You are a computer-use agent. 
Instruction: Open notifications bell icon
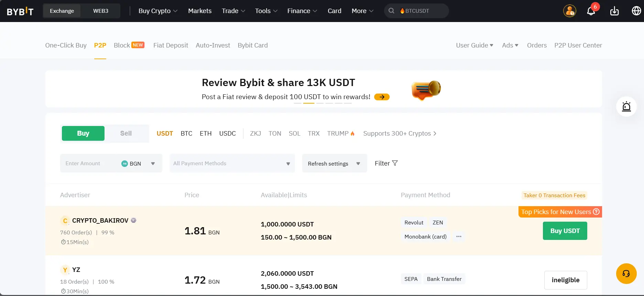591,11
